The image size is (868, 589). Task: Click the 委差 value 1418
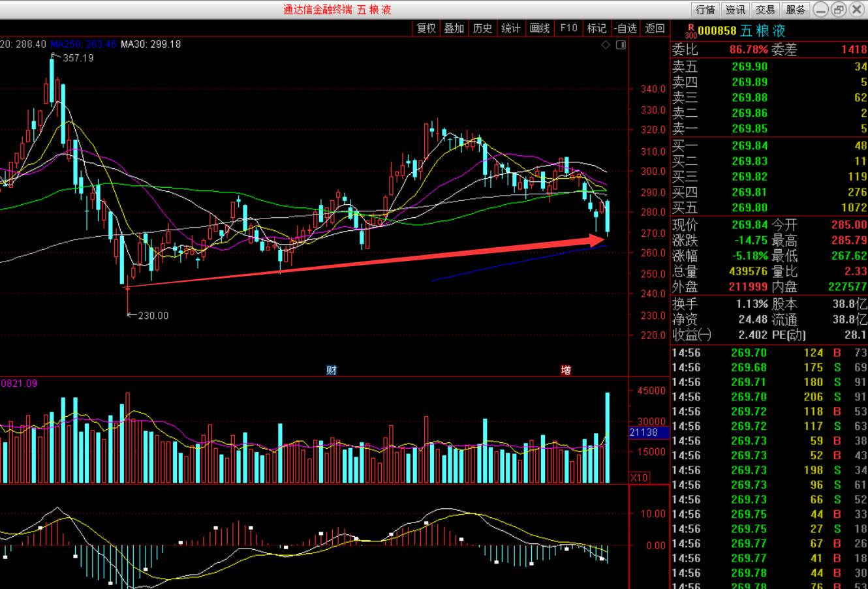[854, 50]
